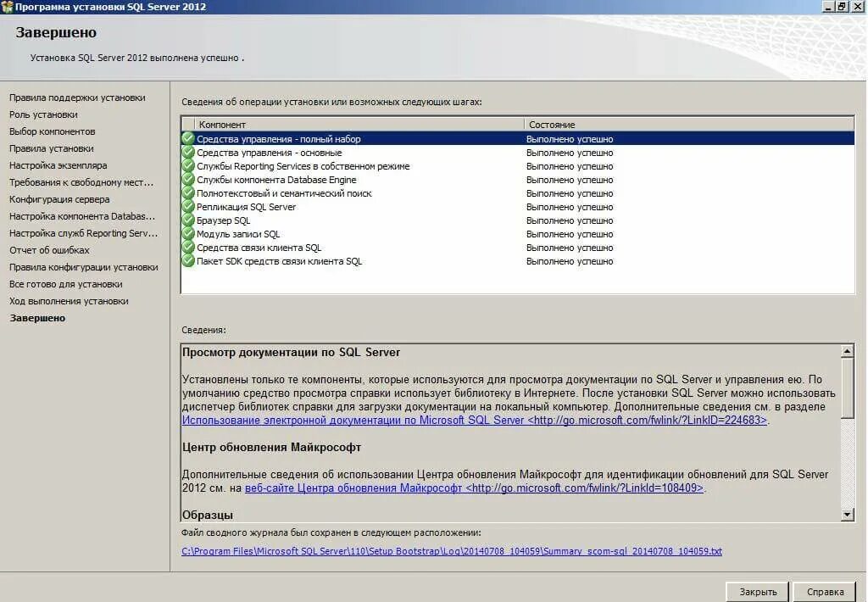This screenshot has height=602, width=868.
Task: Click the Отчет об ошибках step
Action: pyautogui.click(x=49, y=250)
